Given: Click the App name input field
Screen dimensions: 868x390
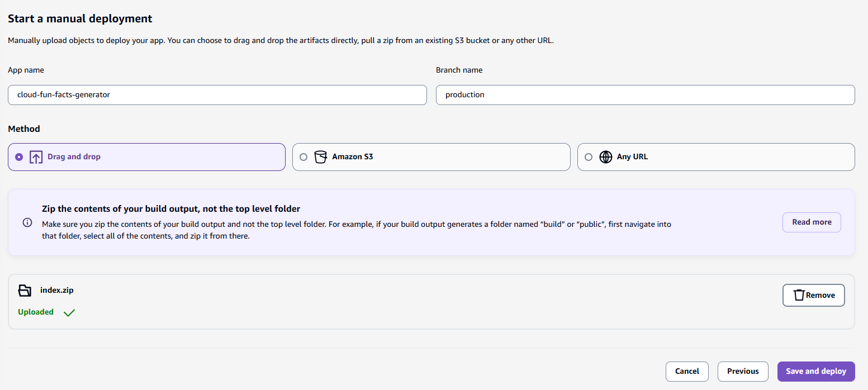Looking at the screenshot, I should click(x=217, y=95).
